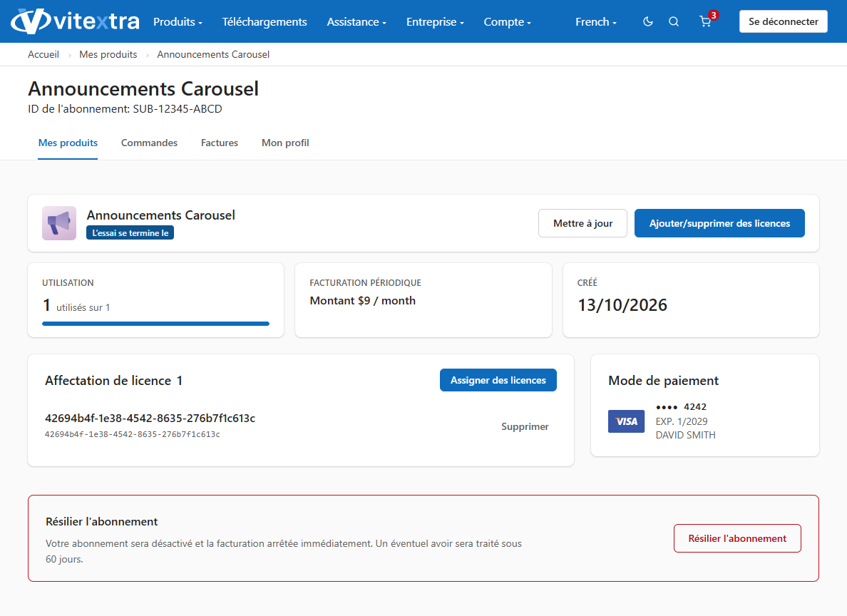Click the EXP. 1/2029 text
The width and height of the screenshot is (847, 616).
(x=682, y=421)
